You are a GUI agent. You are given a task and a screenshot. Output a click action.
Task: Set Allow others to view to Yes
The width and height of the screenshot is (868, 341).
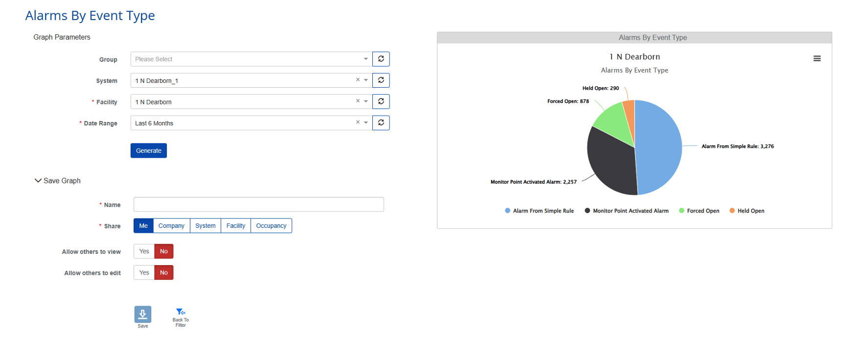[x=144, y=251]
